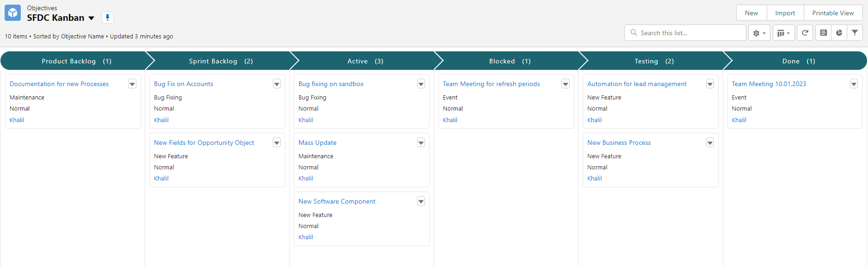Open actions menu for Team Meeting 10.01.2023 card

(854, 84)
